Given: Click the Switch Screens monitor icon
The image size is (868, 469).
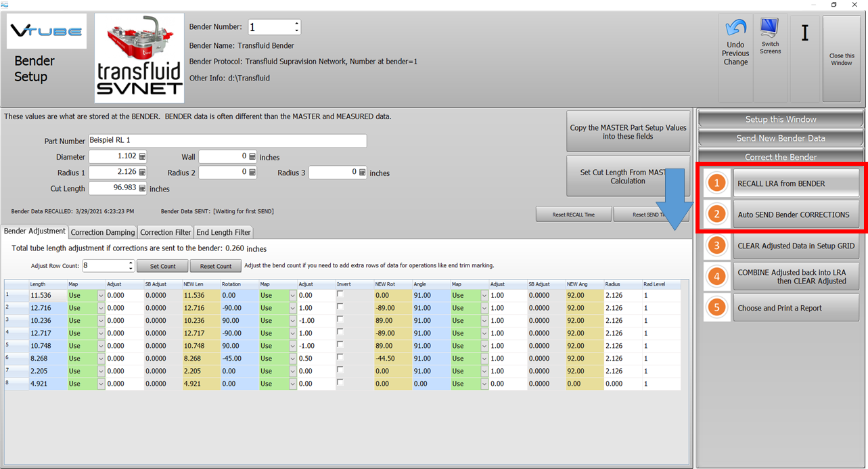Looking at the screenshot, I should point(770,28).
